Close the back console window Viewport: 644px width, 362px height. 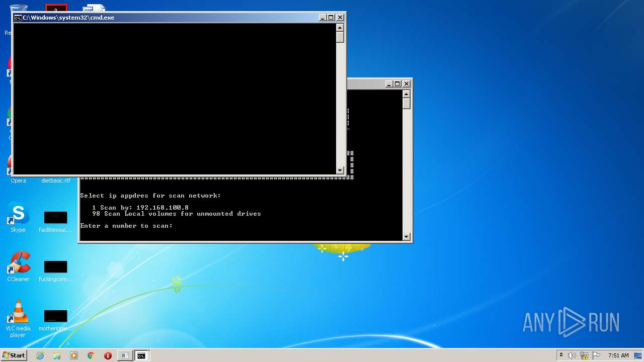tap(407, 84)
